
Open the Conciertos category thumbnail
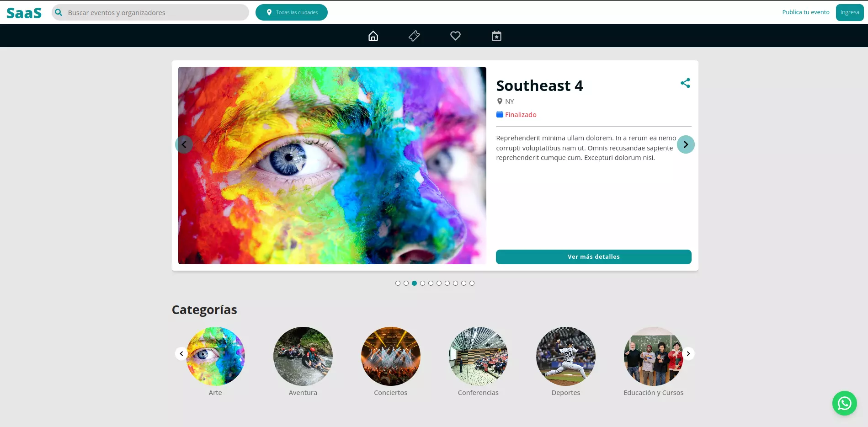[x=390, y=356]
